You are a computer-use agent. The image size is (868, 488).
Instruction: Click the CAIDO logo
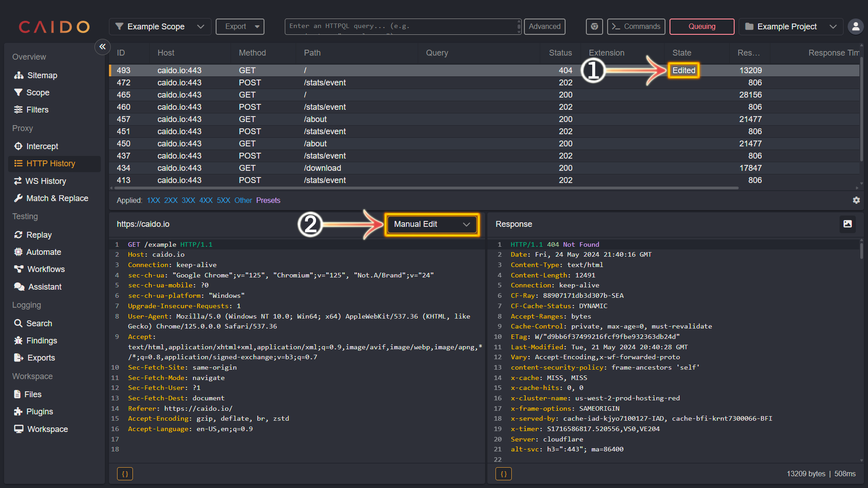coord(54,27)
